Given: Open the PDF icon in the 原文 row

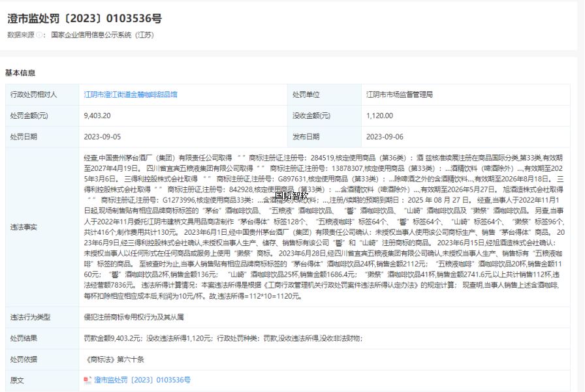Looking at the screenshot, I should click(x=87, y=380).
